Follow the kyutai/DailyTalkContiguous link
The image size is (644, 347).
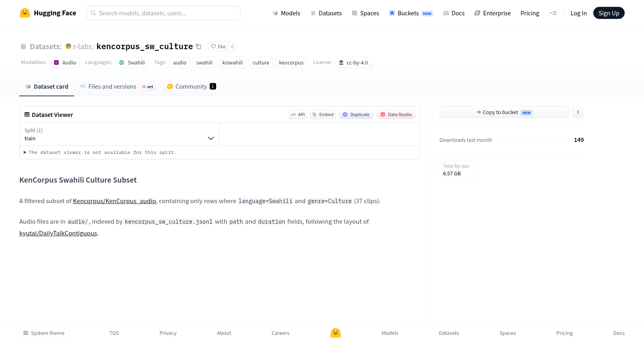pyautogui.click(x=58, y=233)
